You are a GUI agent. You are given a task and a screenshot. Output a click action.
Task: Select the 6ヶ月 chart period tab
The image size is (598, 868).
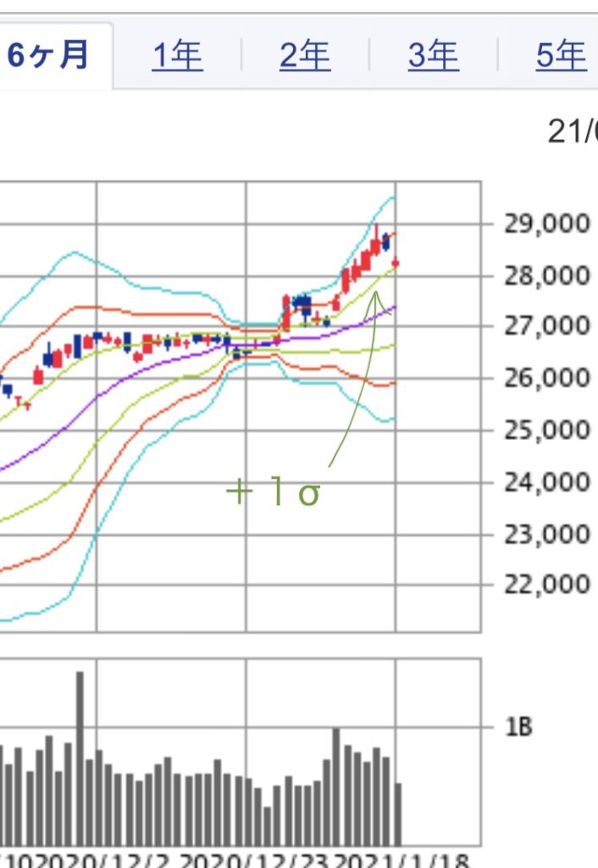point(47,55)
